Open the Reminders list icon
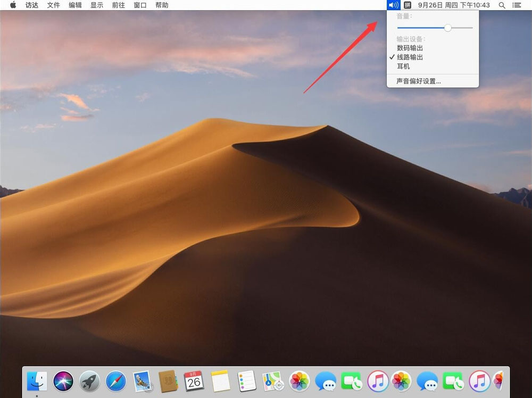The height and width of the screenshot is (398, 532). pos(247,381)
